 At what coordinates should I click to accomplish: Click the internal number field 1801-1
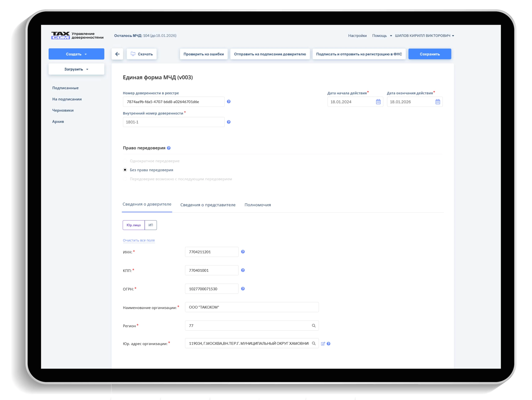[174, 122]
